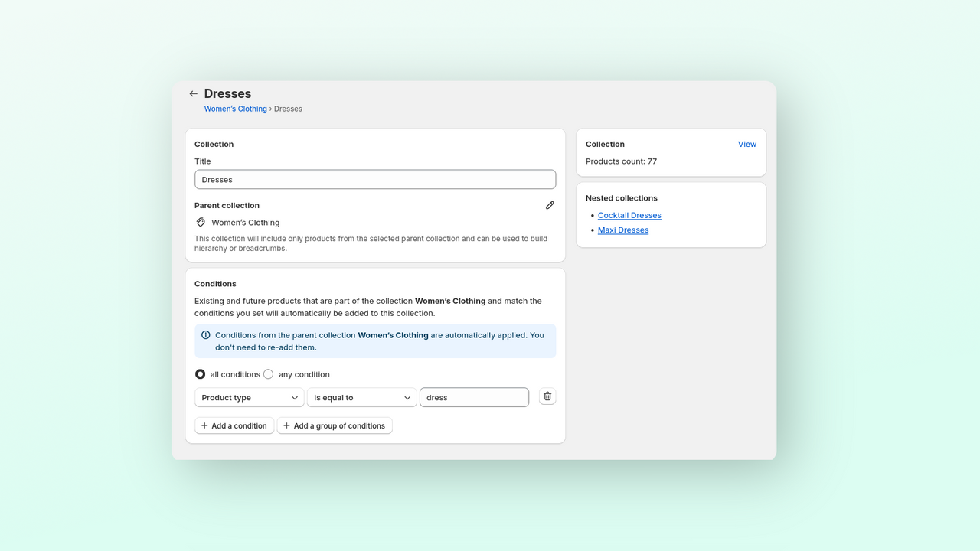Click the Women's Clothing breadcrumb link
The height and width of the screenshot is (551, 980).
[236, 109]
